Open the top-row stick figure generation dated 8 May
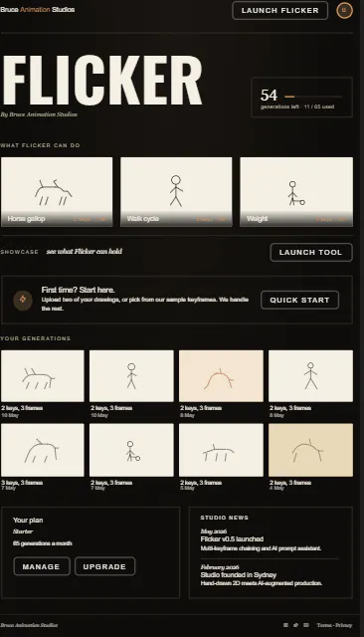364x637 pixels. coord(311,376)
